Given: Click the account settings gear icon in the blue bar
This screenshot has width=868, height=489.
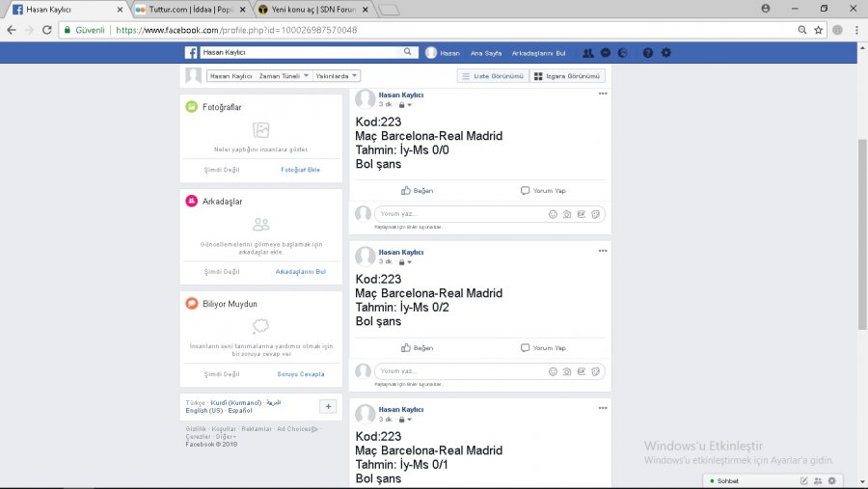Looking at the screenshot, I should pos(665,53).
